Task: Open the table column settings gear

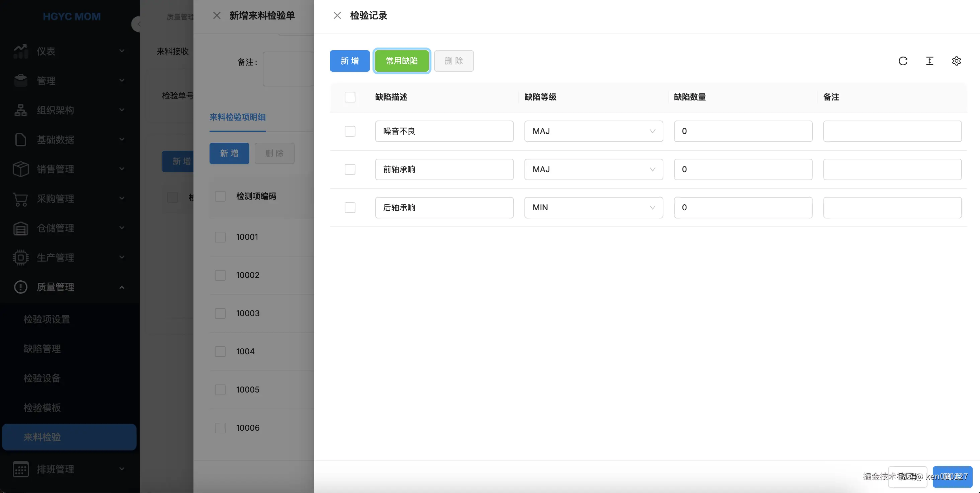Action: click(x=956, y=61)
